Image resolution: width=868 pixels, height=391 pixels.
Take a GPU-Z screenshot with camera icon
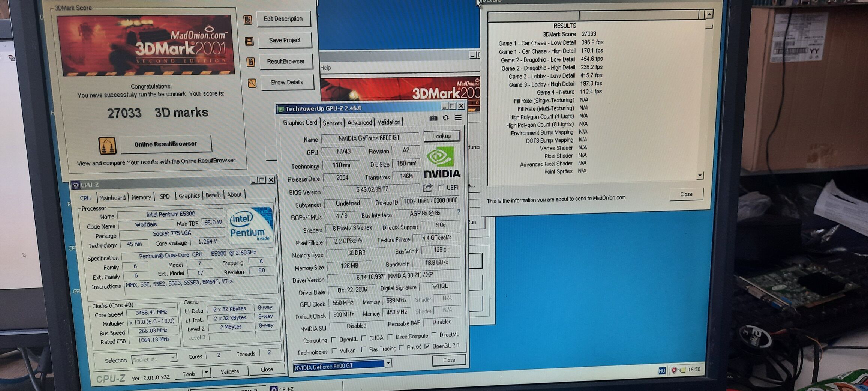(x=433, y=118)
